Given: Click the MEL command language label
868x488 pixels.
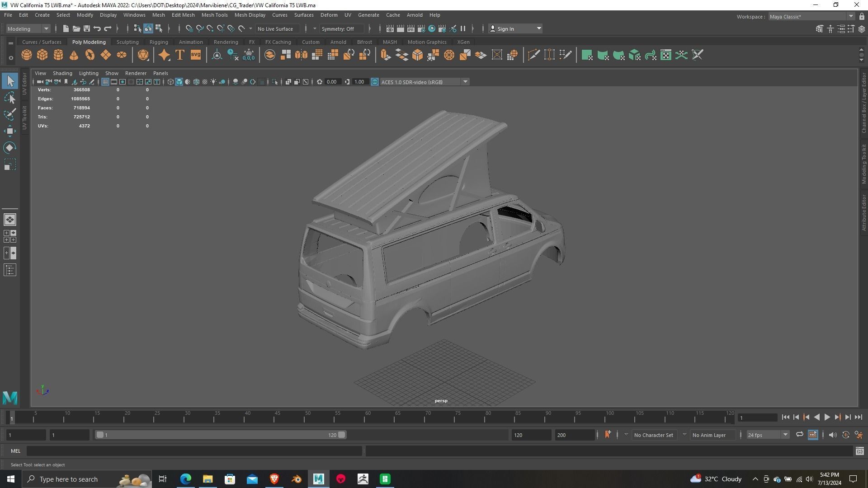Looking at the screenshot, I should [15, 451].
